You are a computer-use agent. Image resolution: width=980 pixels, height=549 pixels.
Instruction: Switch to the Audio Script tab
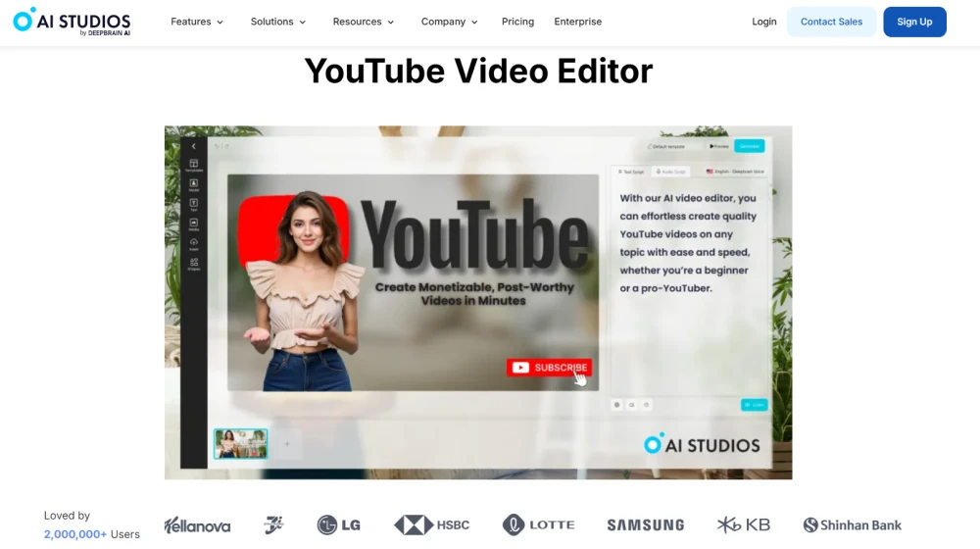coord(670,172)
